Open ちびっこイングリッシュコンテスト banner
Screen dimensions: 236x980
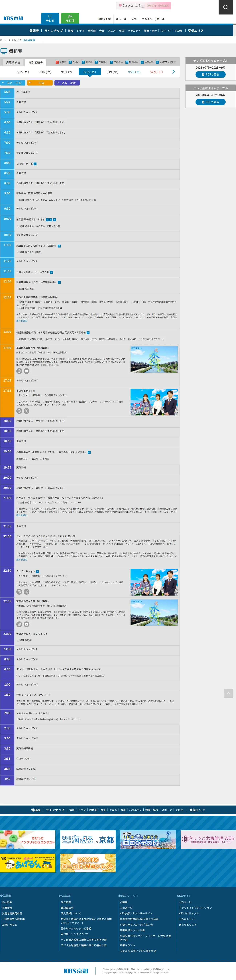[x=27, y=840]
